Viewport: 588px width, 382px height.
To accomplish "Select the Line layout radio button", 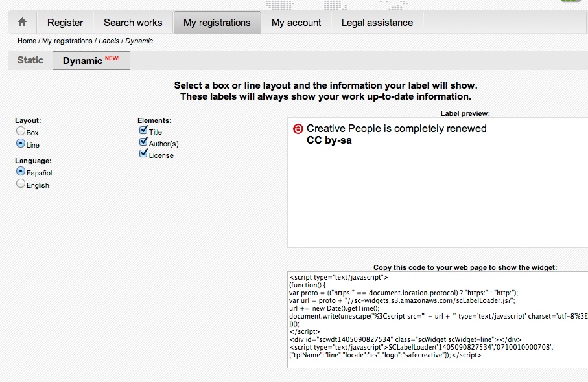I will 21,144.
